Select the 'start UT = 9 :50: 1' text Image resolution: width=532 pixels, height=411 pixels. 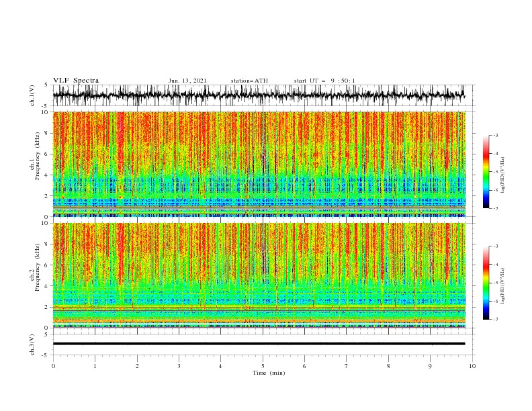[x=324, y=81]
